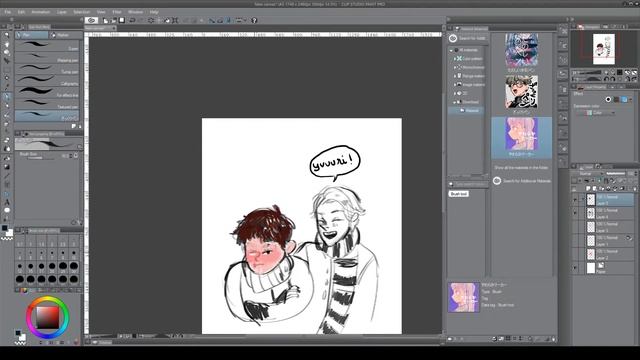Open the Filter menu
Viewport: 640px width, 360px height.
point(117,12)
